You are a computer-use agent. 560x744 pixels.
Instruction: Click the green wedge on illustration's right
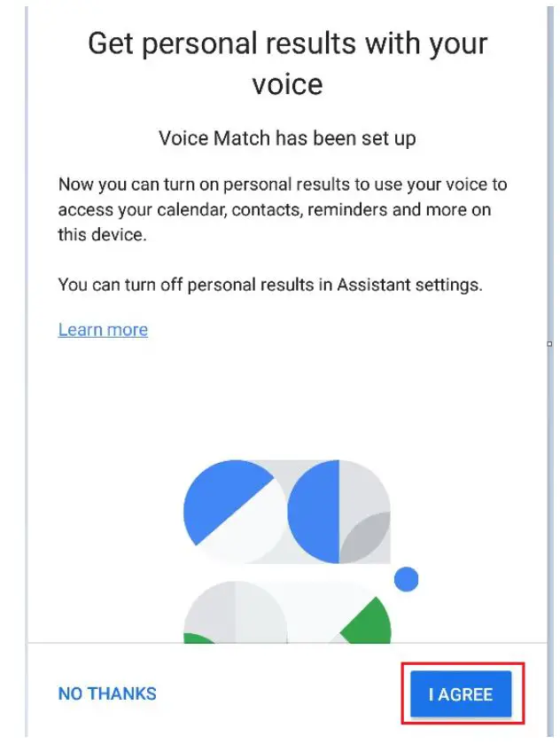coord(368,623)
